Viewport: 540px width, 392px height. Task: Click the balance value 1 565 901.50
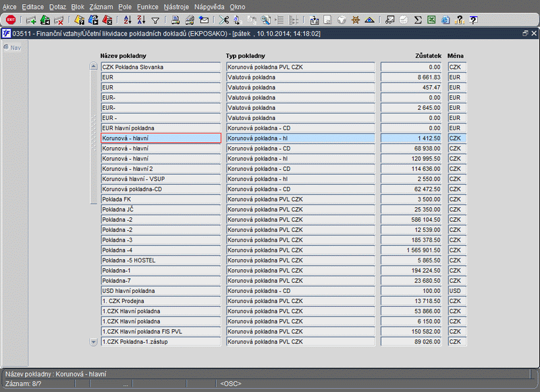click(411, 250)
